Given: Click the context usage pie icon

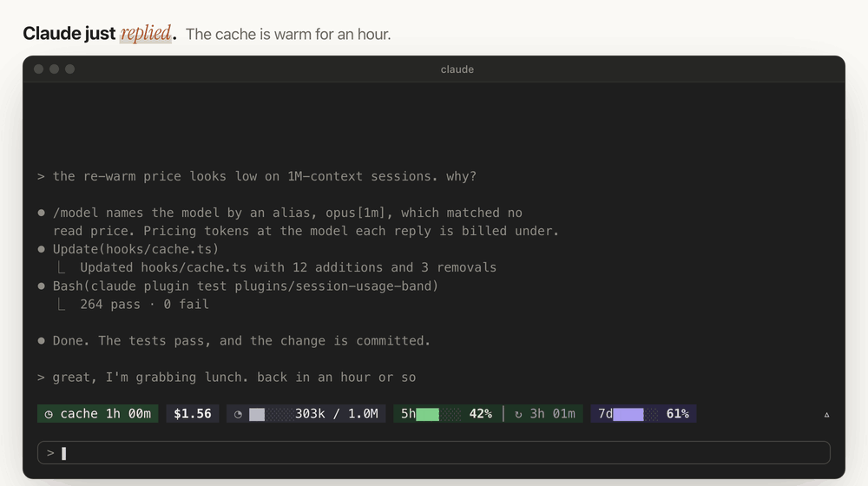Looking at the screenshot, I should coord(238,414).
